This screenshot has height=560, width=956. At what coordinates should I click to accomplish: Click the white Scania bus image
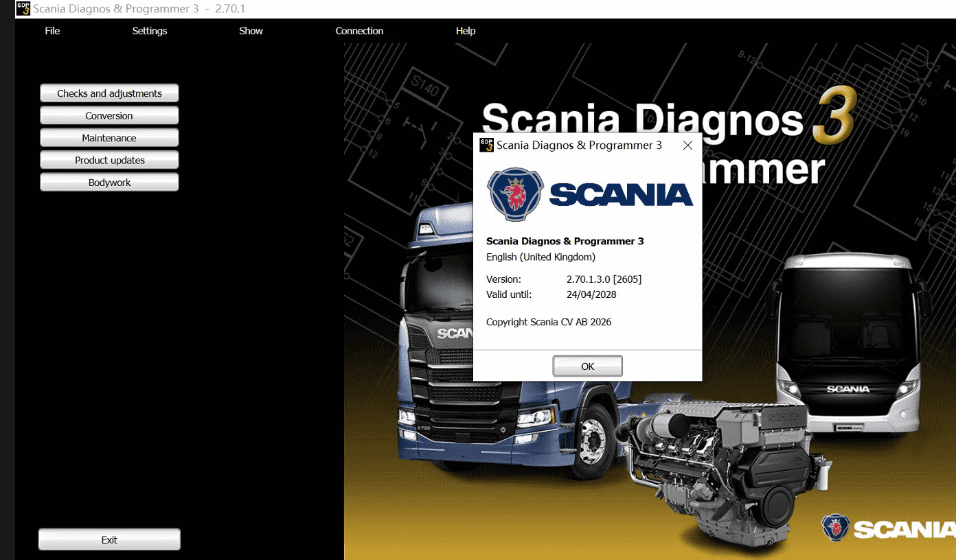pos(850,343)
